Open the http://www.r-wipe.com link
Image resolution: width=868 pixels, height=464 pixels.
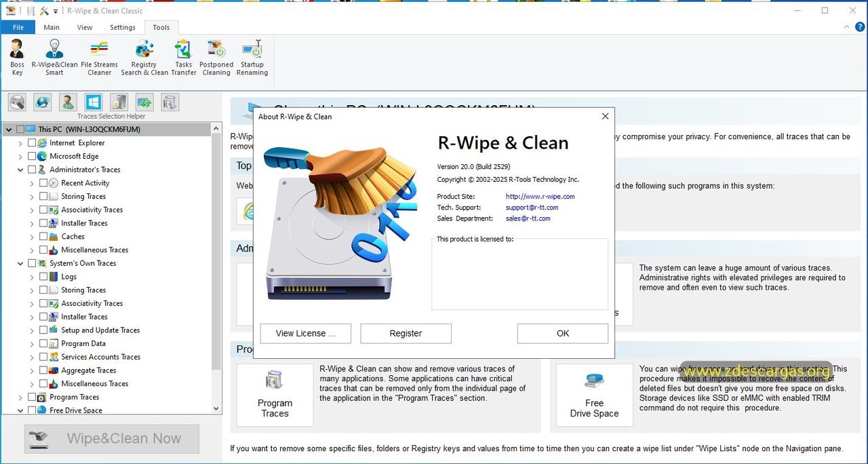pos(540,197)
